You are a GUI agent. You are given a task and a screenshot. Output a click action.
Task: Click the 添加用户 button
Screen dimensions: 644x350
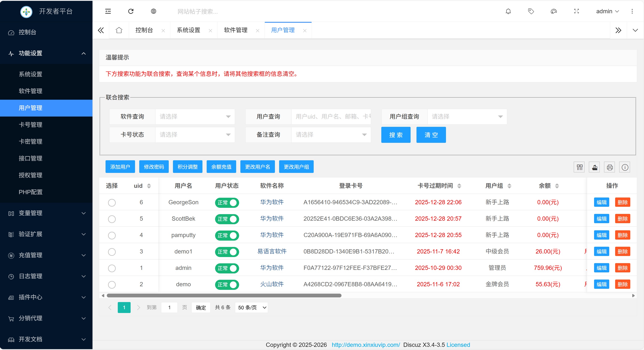(120, 167)
